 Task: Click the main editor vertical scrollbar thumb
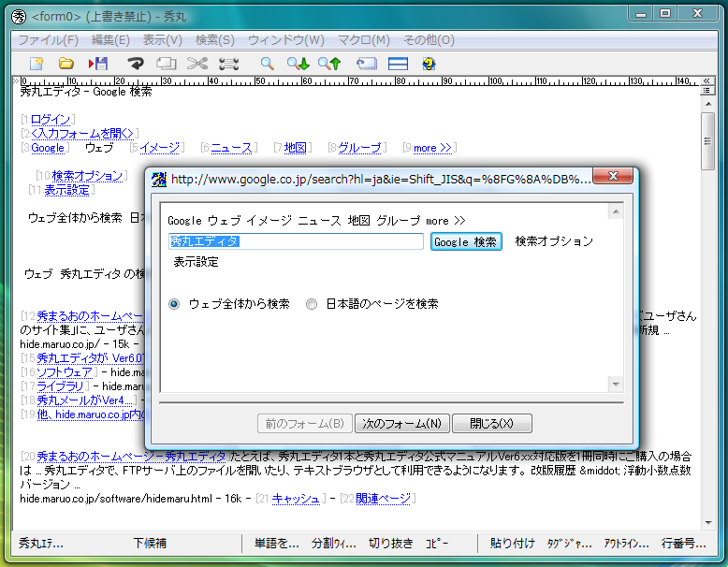[x=707, y=141]
